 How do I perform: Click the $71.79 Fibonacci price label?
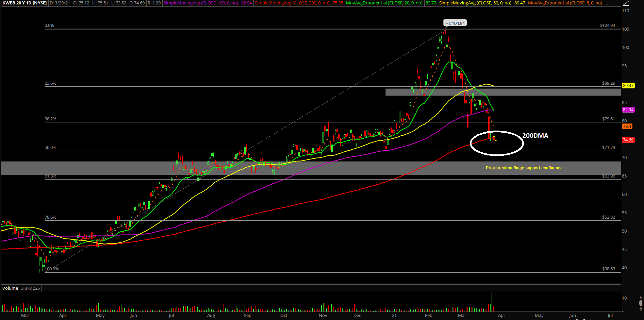(609, 148)
